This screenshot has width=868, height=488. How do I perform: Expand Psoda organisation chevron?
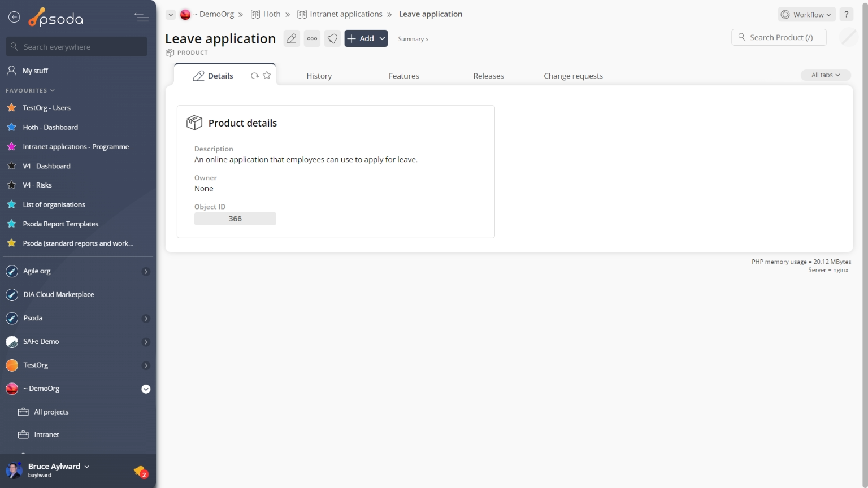point(146,319)
